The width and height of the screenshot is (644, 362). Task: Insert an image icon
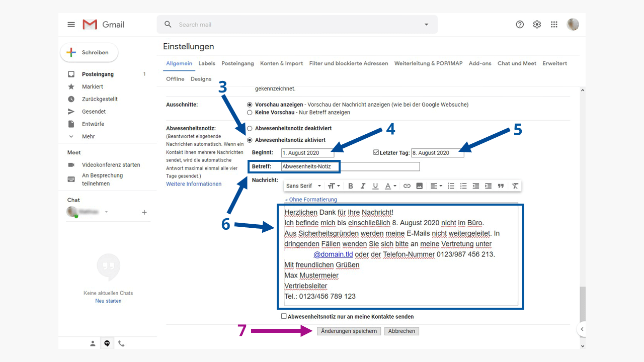point(419,186)
